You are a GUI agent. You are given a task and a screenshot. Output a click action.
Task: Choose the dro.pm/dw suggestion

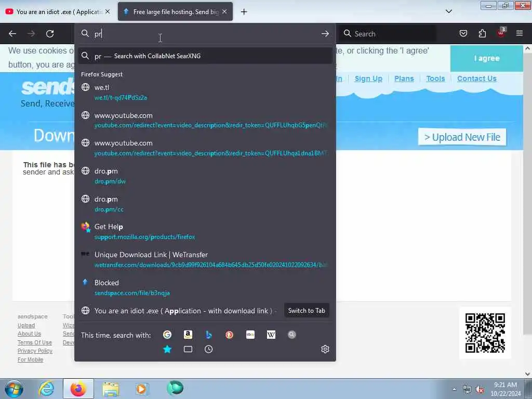pyautogui.click(x=205, y=176)
